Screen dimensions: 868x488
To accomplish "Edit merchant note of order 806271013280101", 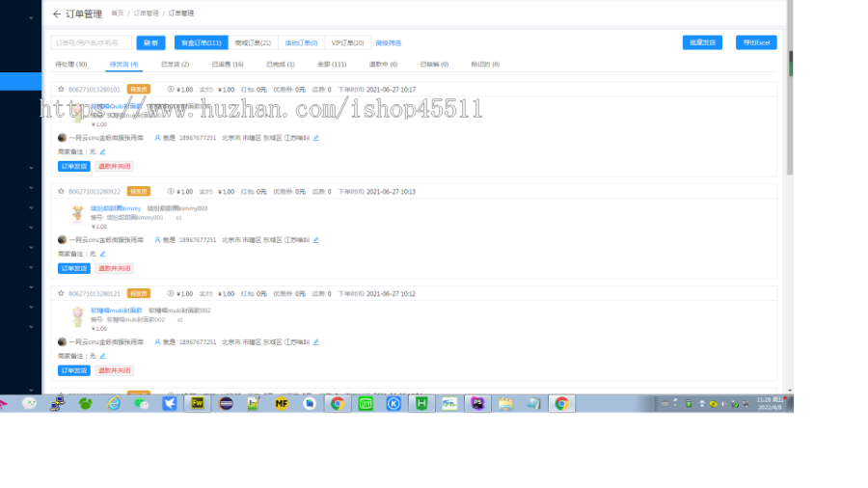I will pyautogui.click(x=102, y=151).
